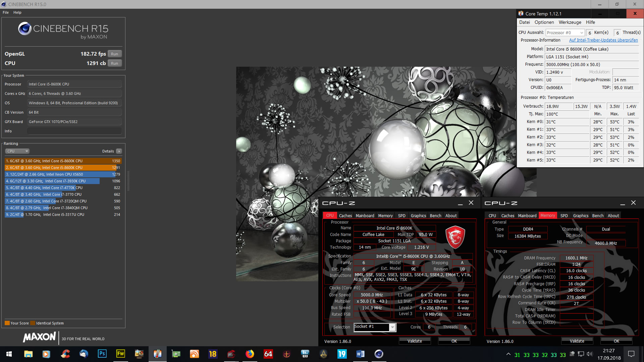Open Thunderbird mail from the taskbar

coord(84,354)
